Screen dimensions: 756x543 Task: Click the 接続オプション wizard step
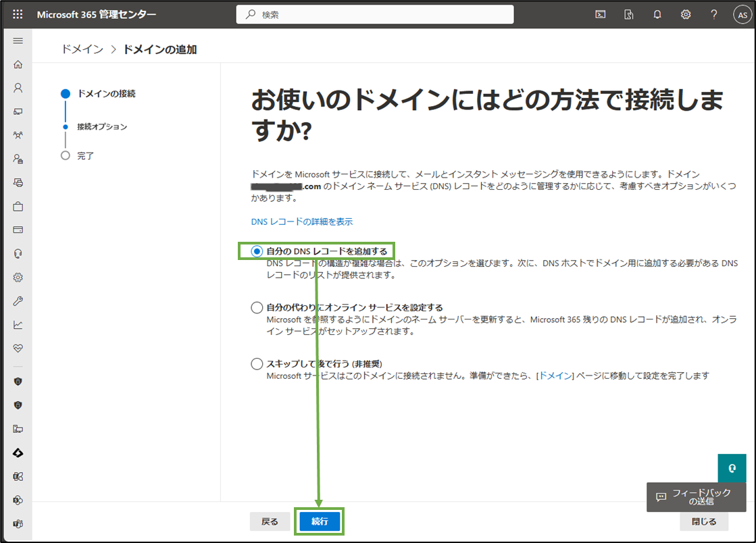102,127
